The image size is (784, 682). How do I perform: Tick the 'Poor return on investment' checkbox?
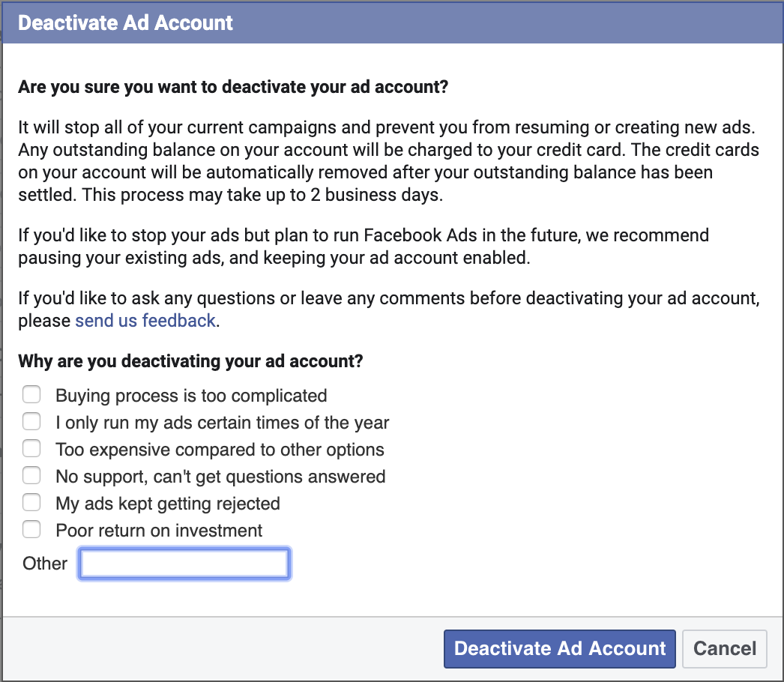31,530
